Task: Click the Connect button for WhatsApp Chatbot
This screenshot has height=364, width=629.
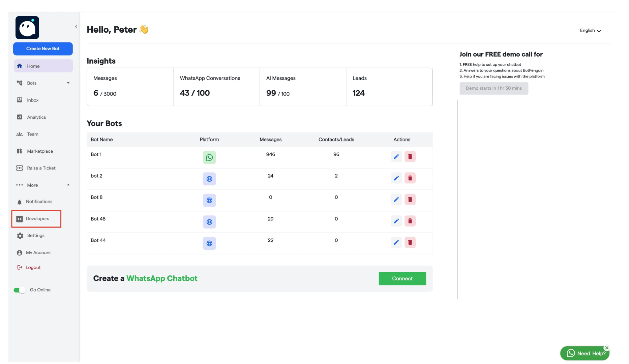Action: pyautogui.click(x=402, y=278)
